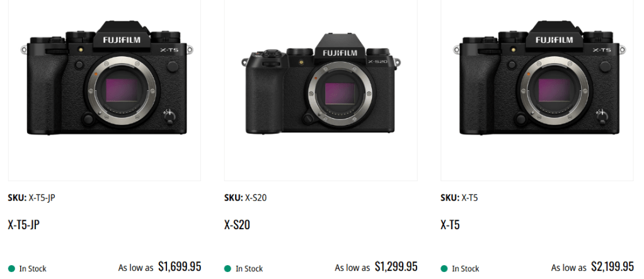Viewport: 644px width, 279px height.
Task: Click the In Stock text under X-S20
Action: click(x=249, y=269)
